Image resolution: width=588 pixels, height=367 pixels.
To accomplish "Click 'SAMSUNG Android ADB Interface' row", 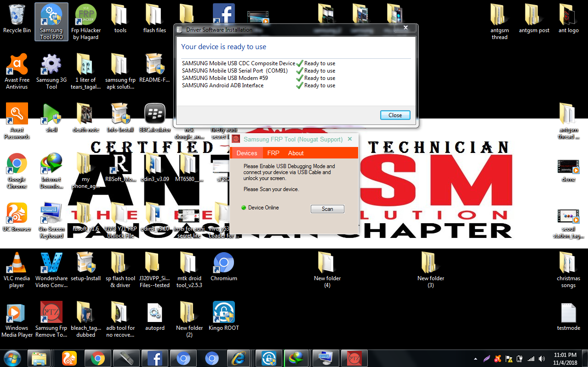I will 258,85.
